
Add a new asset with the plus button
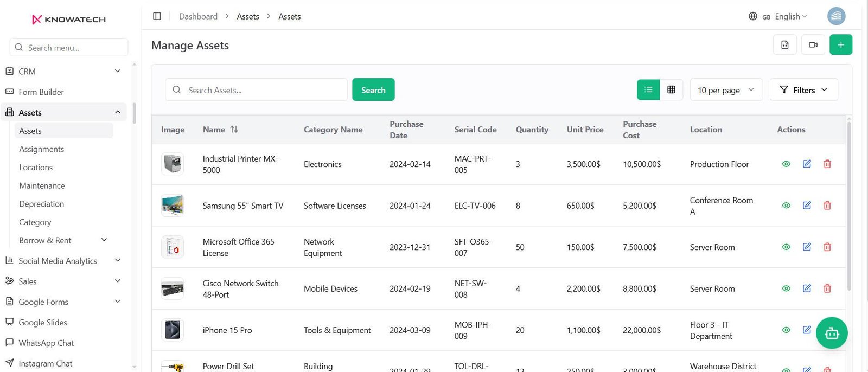tap(841, 45)
